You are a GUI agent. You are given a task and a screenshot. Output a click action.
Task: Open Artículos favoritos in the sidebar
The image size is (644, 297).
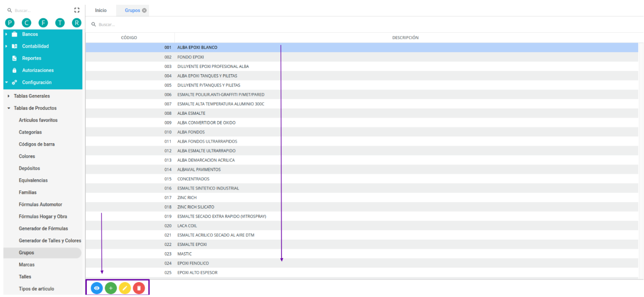[x=39, y=120]
